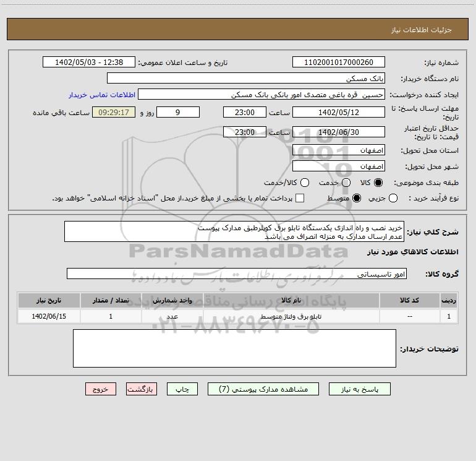Open اطلاعات تماس خریدار link
The height and width of the screenshot is (461, 476).
102,95
